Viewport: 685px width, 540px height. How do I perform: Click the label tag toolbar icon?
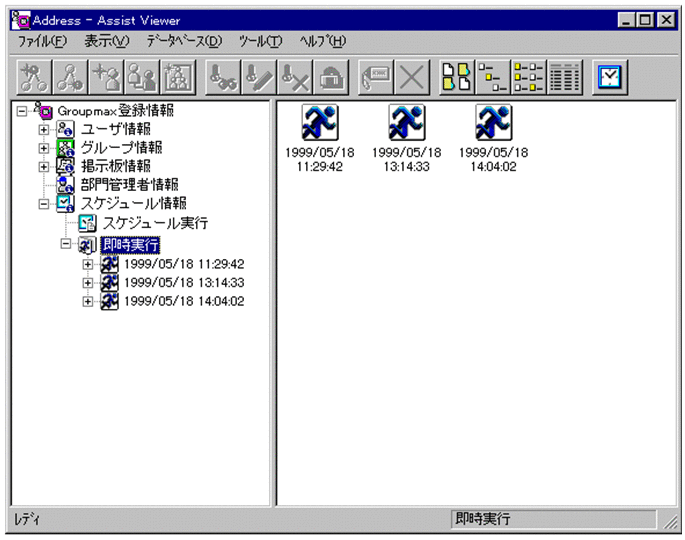click(376, 77)
